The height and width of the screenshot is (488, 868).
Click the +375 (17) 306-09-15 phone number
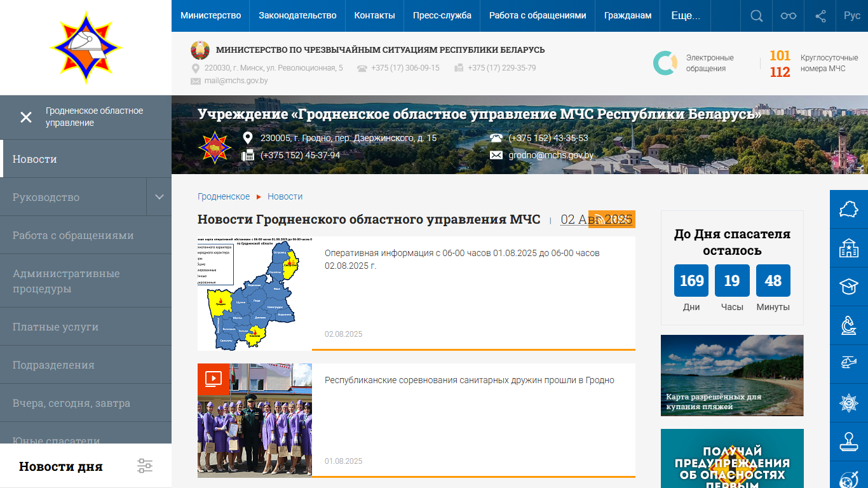coord(405,68)
